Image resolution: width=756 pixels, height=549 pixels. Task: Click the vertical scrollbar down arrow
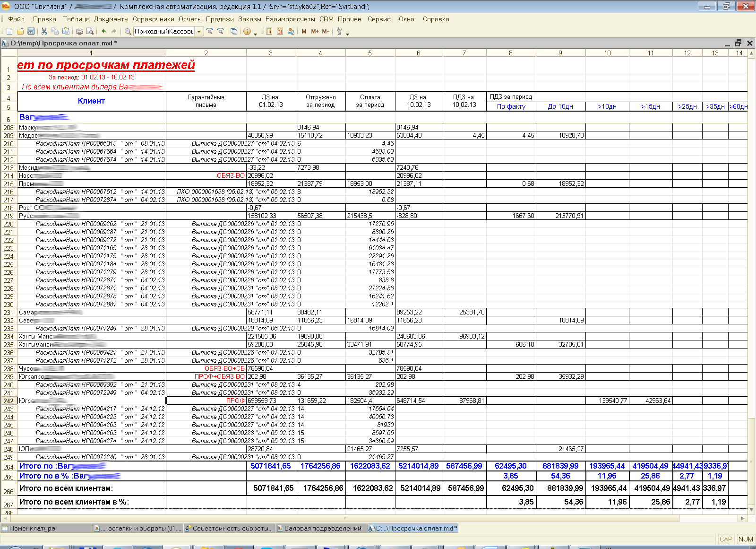point(751,510)
